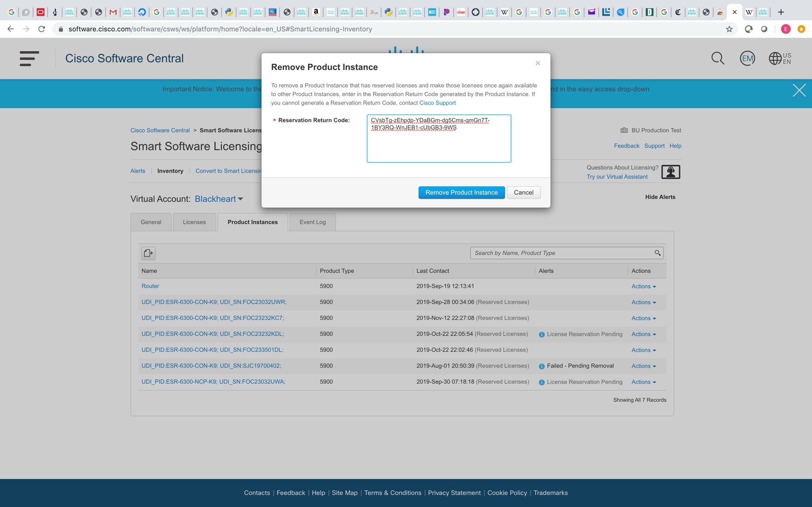Open the Amazon browser tab

tap(316, 12)
